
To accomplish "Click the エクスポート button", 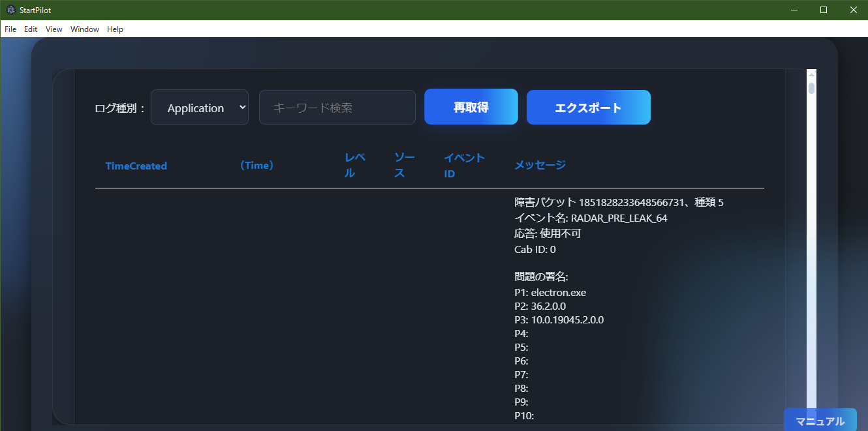I will pos(588,106).
